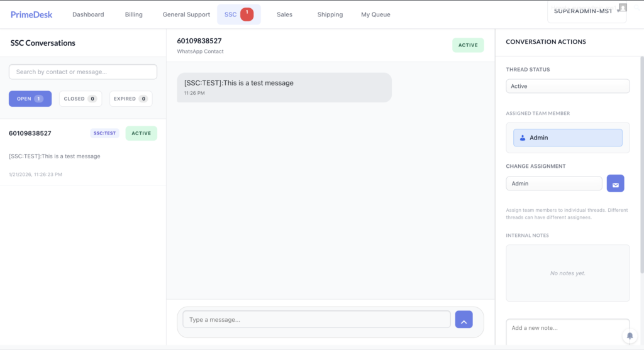Open the General Support tab
Viewport: 644px width, 350px height.
click(x=186, y=14)
